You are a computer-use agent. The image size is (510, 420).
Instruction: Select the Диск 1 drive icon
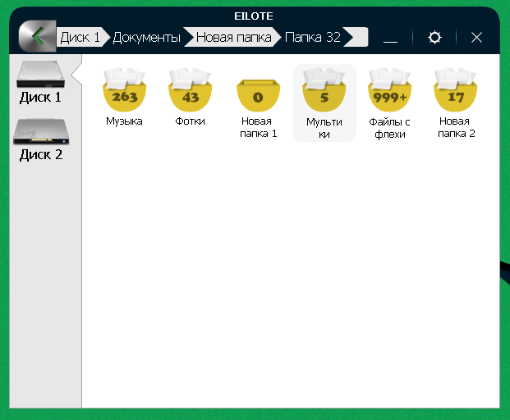click(40, 75)
